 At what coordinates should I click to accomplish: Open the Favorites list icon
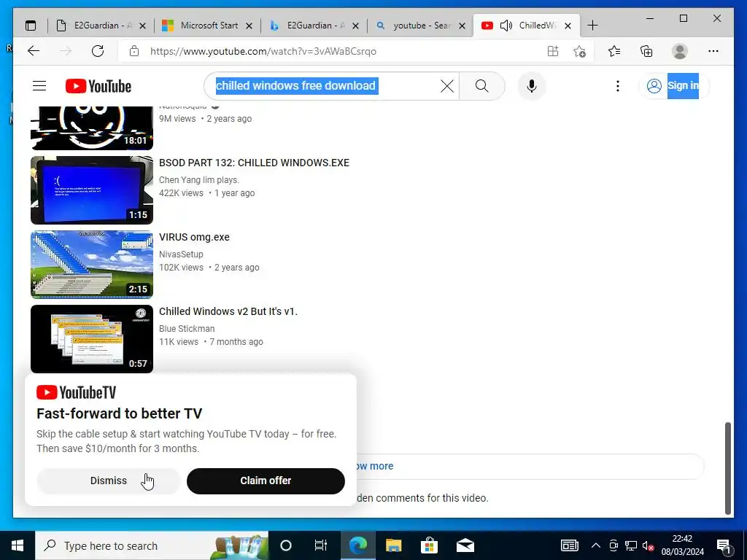coord(614,51)
